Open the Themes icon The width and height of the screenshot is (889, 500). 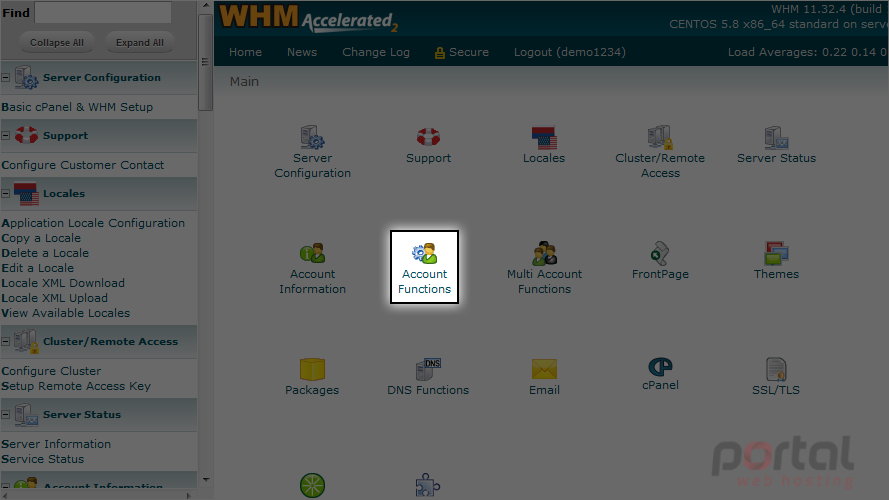pos(776,253)
